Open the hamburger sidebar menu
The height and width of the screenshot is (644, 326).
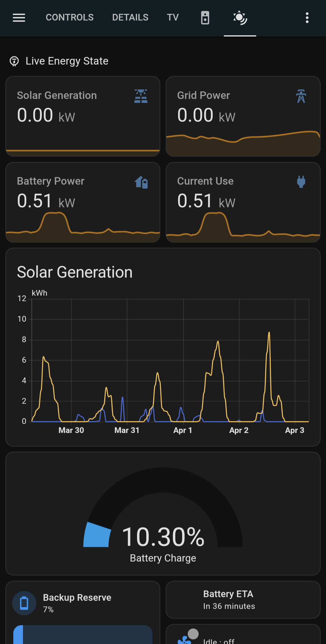tap(19, 18)
